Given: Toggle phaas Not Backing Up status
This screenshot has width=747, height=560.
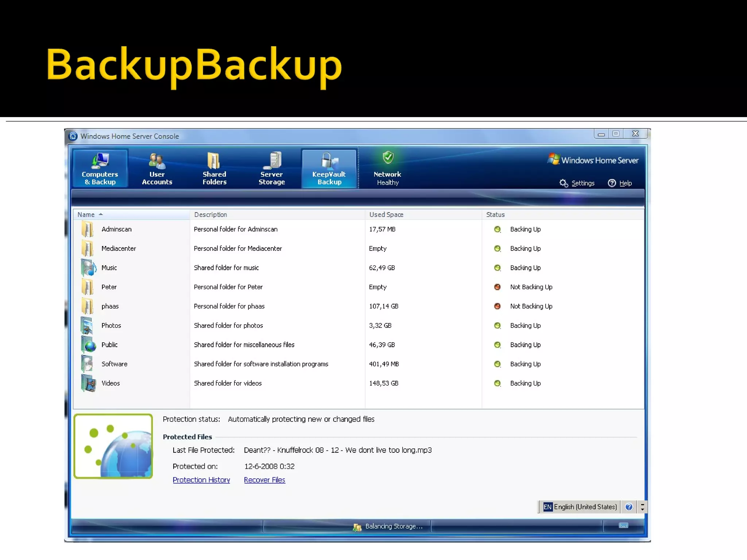Looking at the screenshot, I should point(497,306).
